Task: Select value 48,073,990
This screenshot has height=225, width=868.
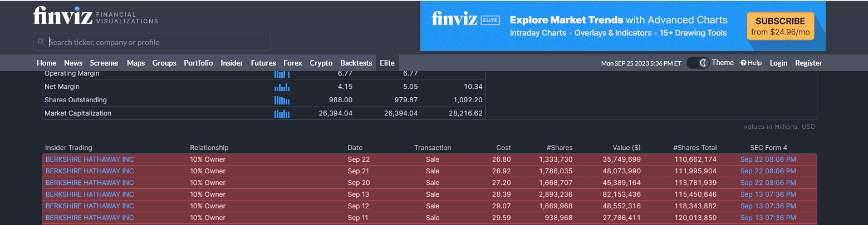Action: 621,171
